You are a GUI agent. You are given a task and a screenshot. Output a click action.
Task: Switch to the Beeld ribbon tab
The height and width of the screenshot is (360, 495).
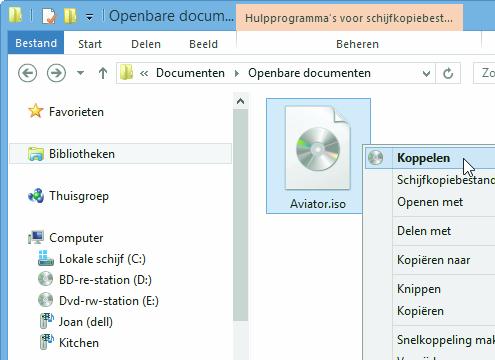coord(203,44)
